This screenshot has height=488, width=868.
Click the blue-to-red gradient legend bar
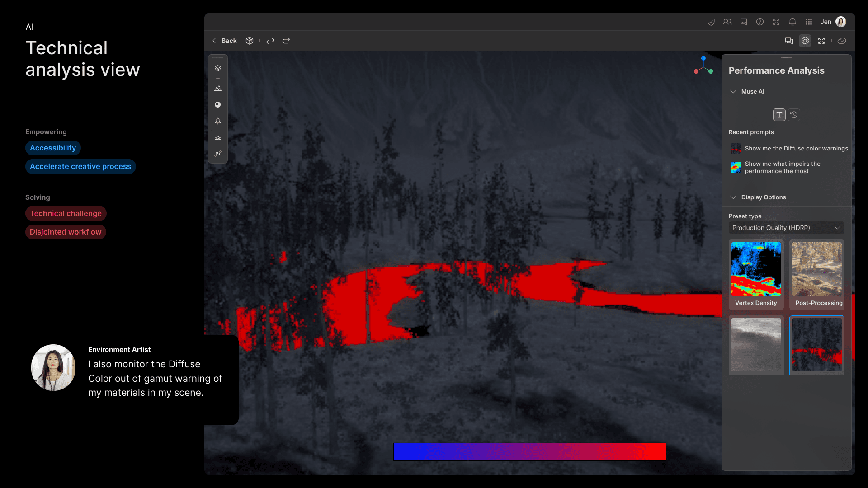click(529, 452)
